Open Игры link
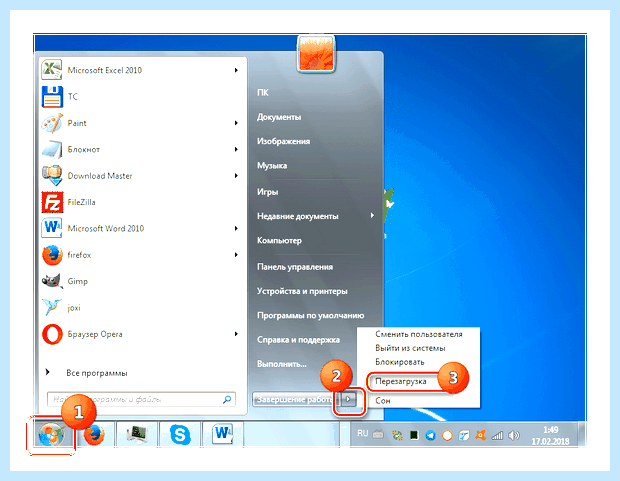Image resolution: width=620 pixels, height=481 pixels. pyautogui.click(x=268, y=192)
